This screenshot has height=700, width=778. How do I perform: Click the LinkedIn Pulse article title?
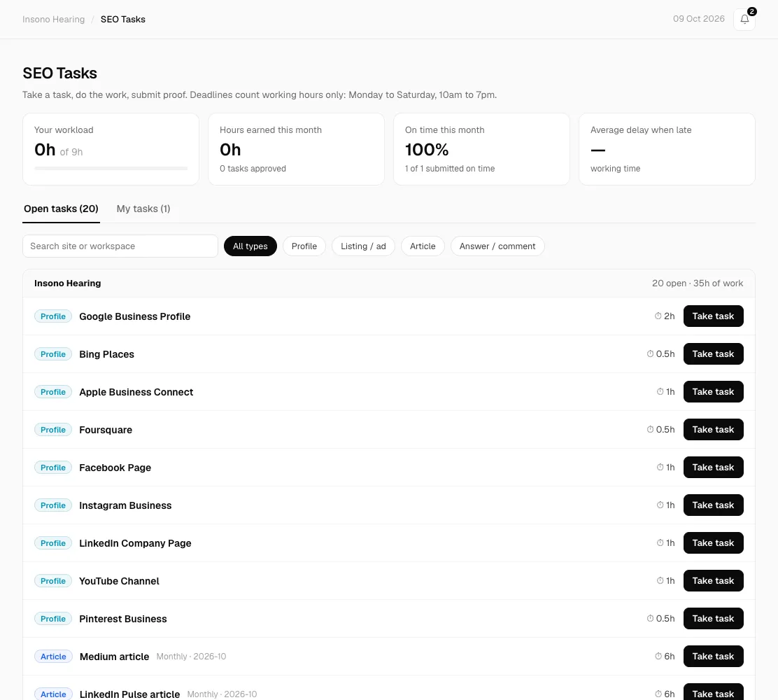click(x=130, y=694)
